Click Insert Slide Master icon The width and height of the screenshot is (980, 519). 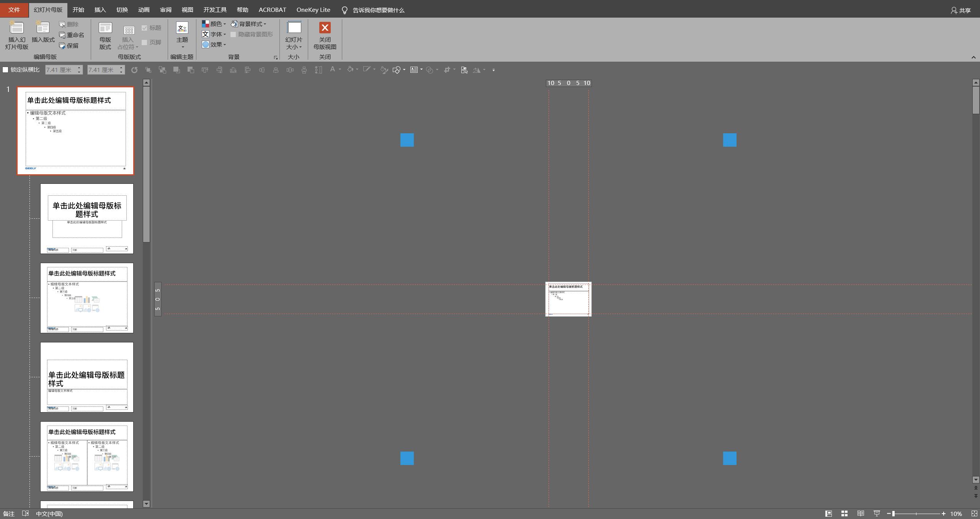pos(16,28)
